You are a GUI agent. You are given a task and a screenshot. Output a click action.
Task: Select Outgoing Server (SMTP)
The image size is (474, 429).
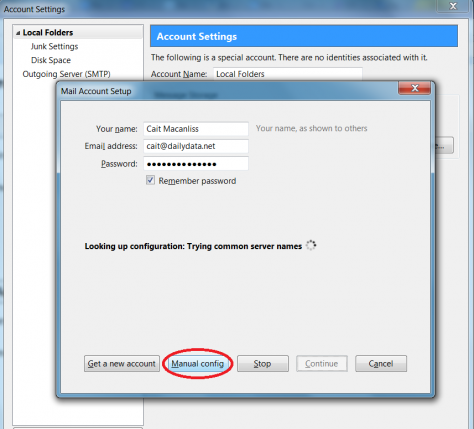coord(66,74)
